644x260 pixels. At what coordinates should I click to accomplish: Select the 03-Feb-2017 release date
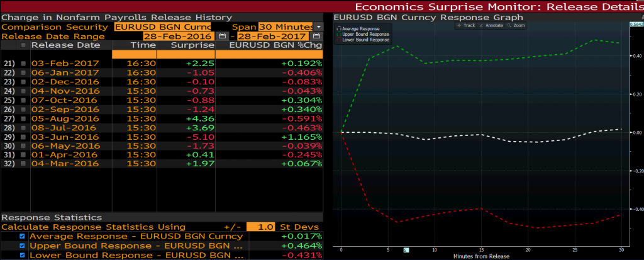[x=65, y=64]
